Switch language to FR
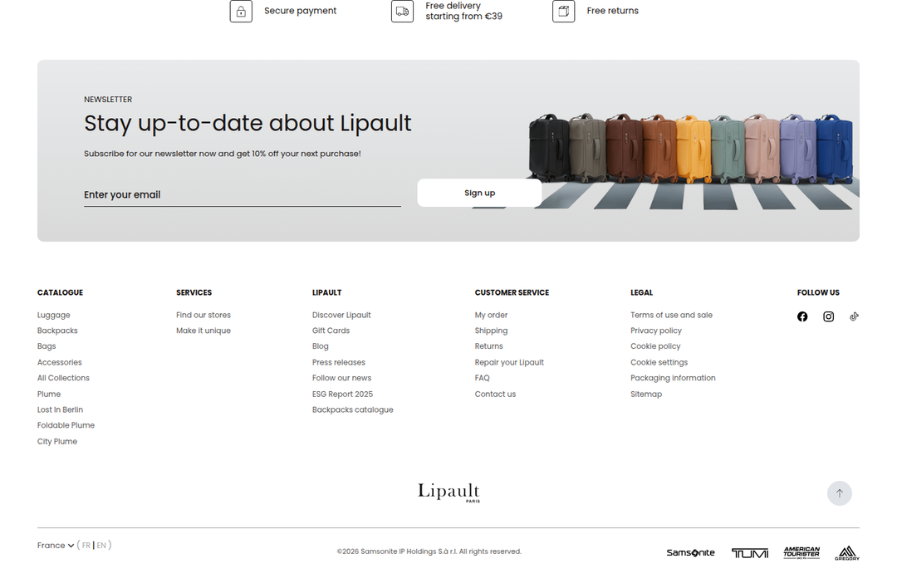This screenshot has height=588, width=897. [86, 545]
